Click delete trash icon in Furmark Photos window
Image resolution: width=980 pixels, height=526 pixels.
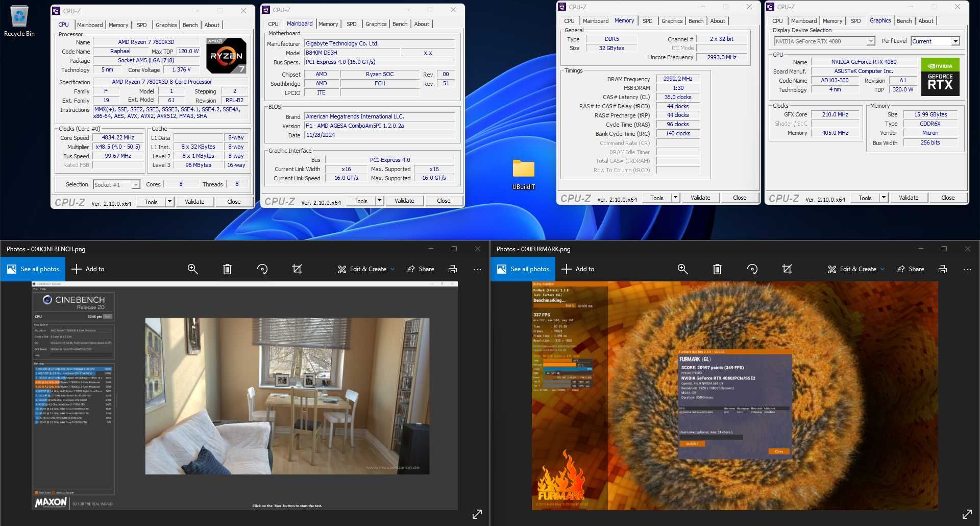pos(717,269)
